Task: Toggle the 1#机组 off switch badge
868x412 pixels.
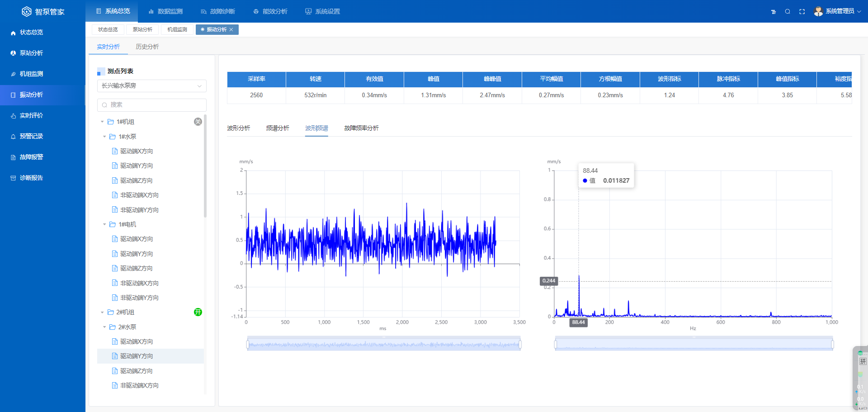Action: pyautogui.click(x=198, y=122)
